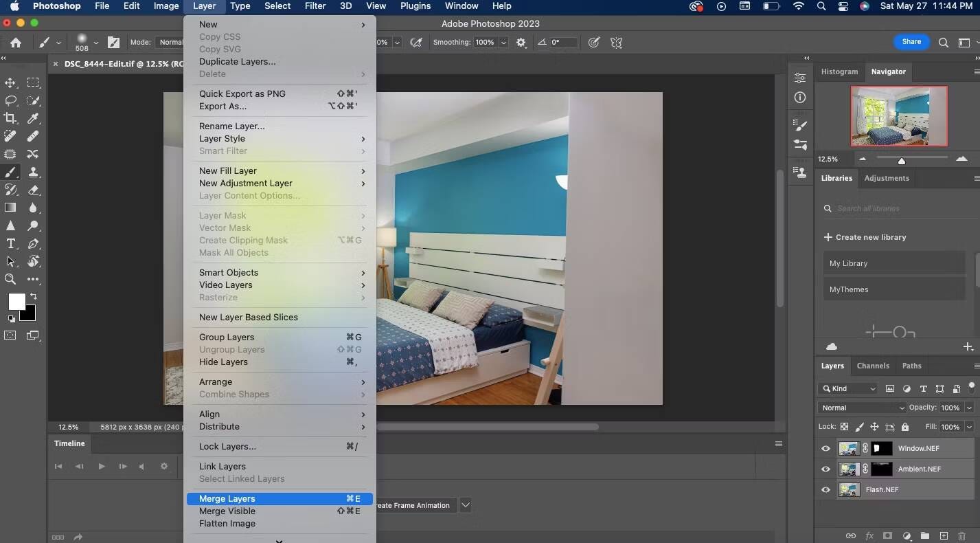The image size is (980, 543).
Task: Click Create new library
Action: click(x=865, y=237)
